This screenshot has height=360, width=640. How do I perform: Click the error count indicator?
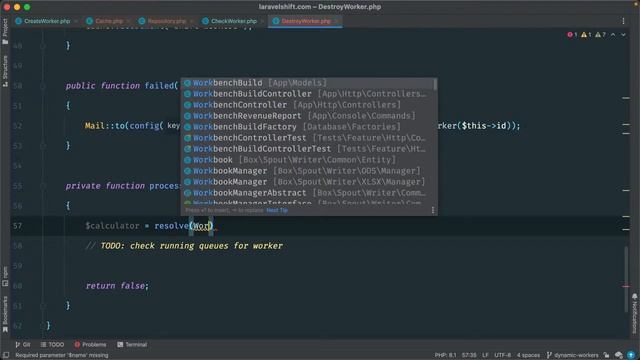click(x=572, y=35)
